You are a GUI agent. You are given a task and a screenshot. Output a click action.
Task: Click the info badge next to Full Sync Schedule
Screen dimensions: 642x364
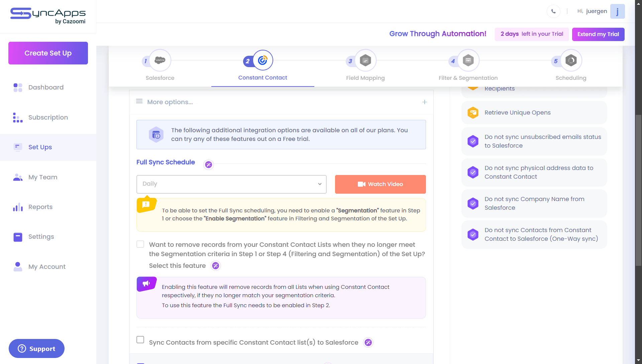point(209,165)
